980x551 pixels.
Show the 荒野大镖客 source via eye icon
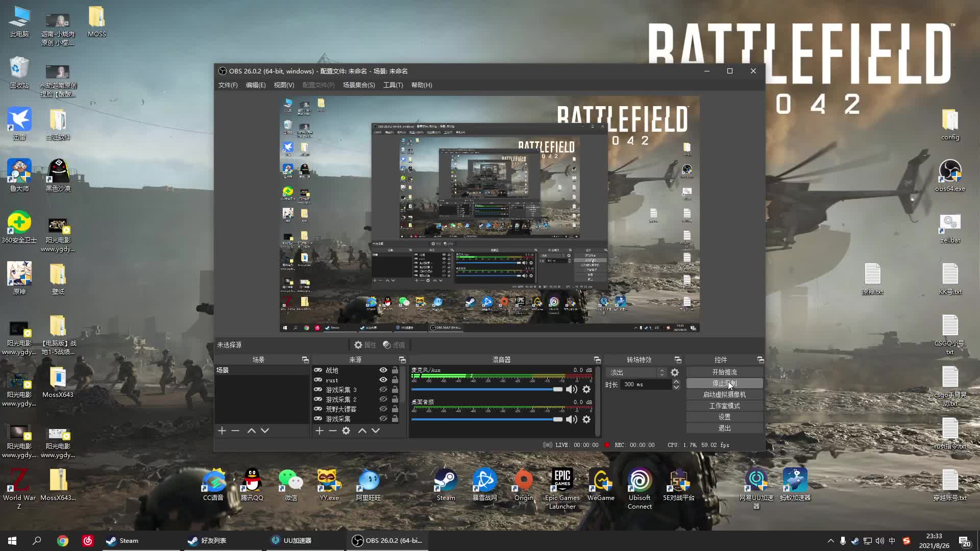(383, 409)
